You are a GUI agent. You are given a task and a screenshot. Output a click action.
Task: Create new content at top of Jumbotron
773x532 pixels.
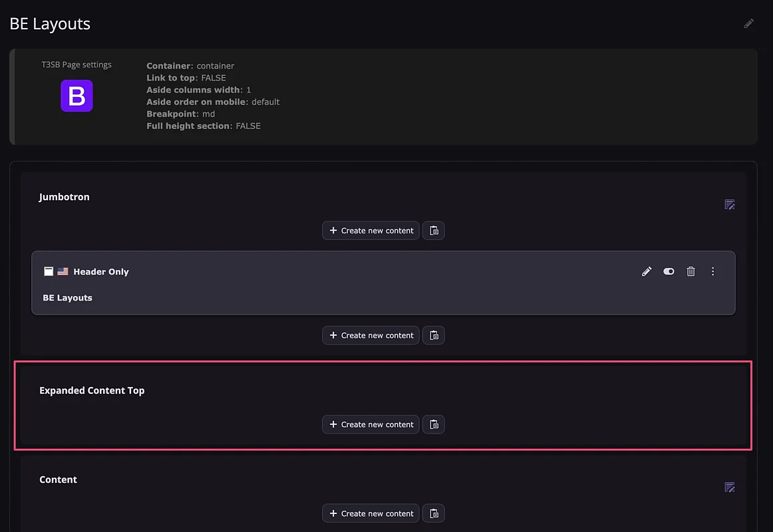pyautogui.click(x=371, y=231)
